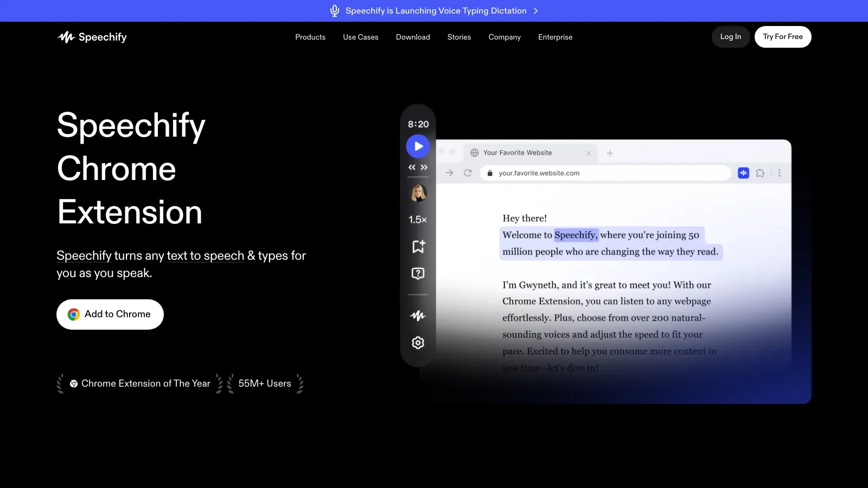The image size is (868, 488).
Task: Click the Speechify waveform icon in the player
Action: 418,316
